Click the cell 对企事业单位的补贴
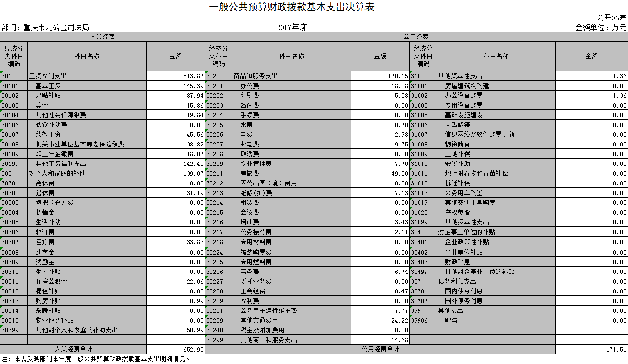 496,232
